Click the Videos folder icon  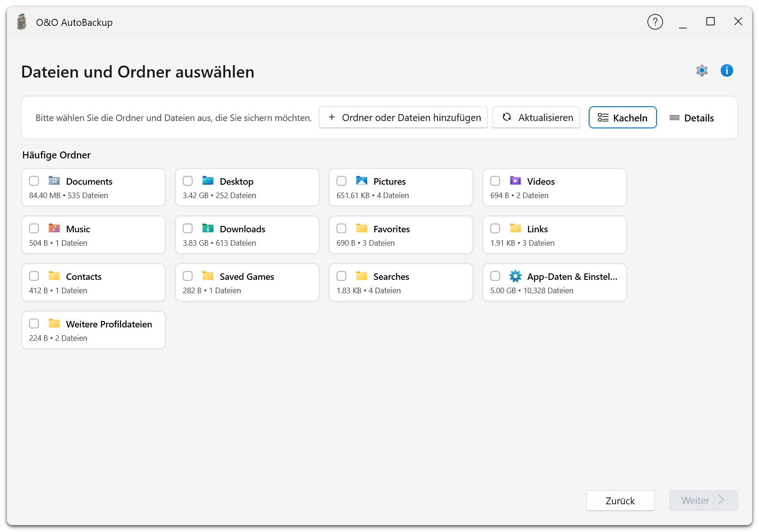pos(515,181)
